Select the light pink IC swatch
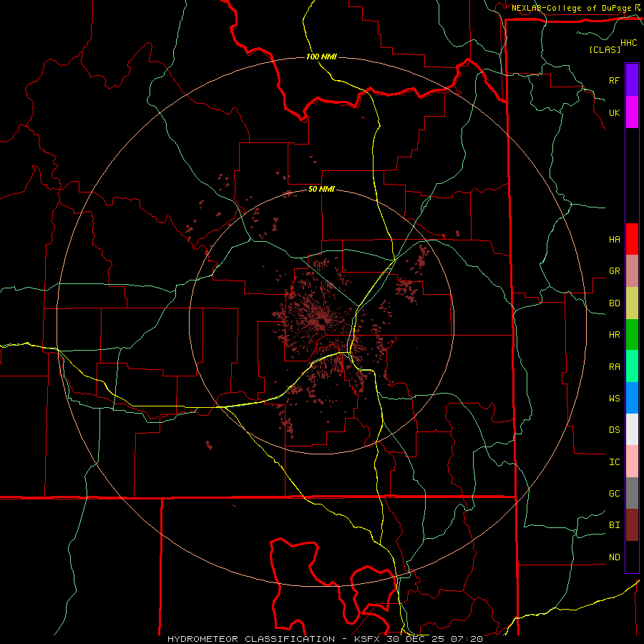This screenshot has height=644, width=644. pyautogui.click(x=632, y=462)
